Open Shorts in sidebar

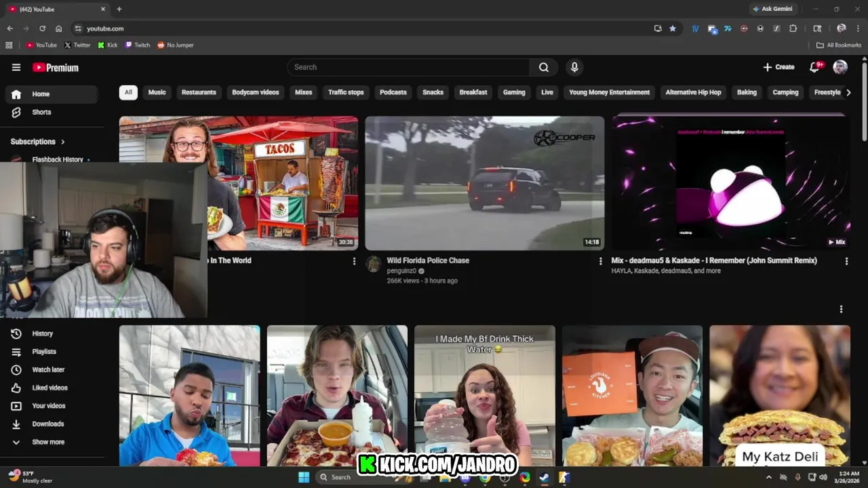coord(52,112)
